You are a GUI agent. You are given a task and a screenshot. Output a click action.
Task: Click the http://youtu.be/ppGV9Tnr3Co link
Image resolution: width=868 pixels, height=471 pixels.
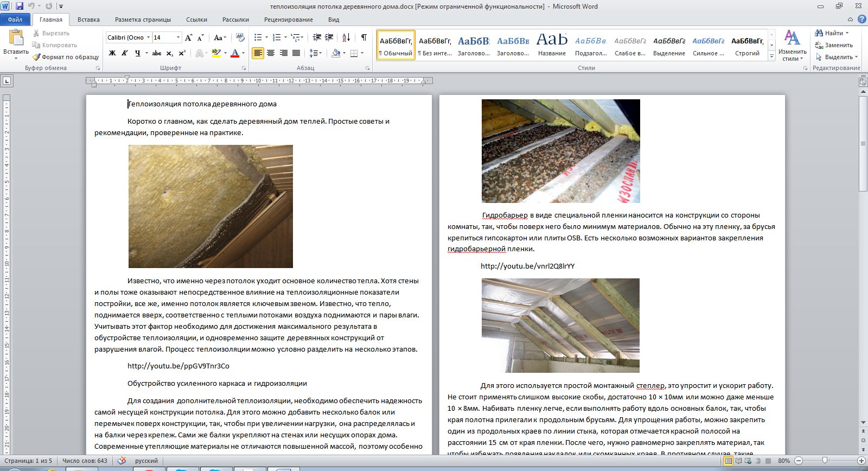point(178,366)
